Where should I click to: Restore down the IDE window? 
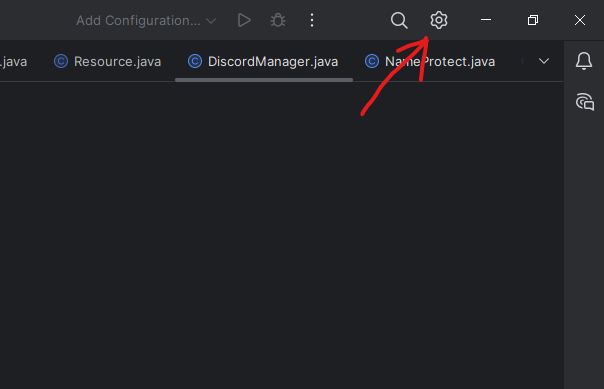coord(533,20)
